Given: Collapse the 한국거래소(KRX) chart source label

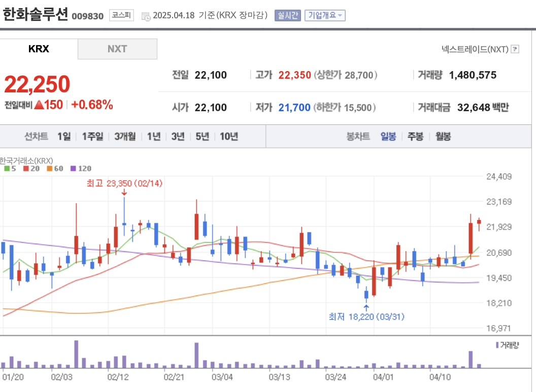Looking at the screenshot, I should [x=25, y=160].
